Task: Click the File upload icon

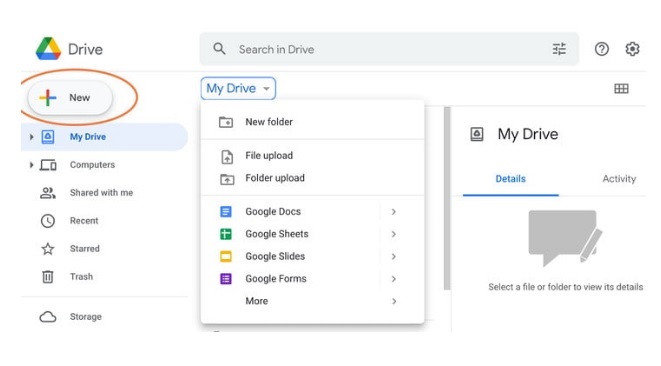Action: pos(227,156)
